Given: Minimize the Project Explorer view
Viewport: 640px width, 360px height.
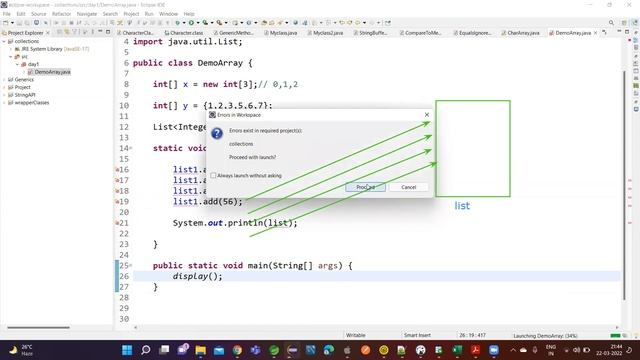Looking at the screenshot, I should 100,32.
